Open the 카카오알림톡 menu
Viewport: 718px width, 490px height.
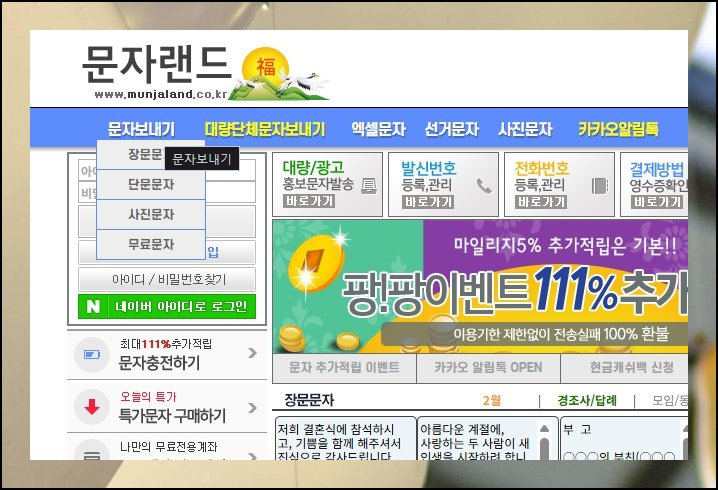[x=618, y=129]
